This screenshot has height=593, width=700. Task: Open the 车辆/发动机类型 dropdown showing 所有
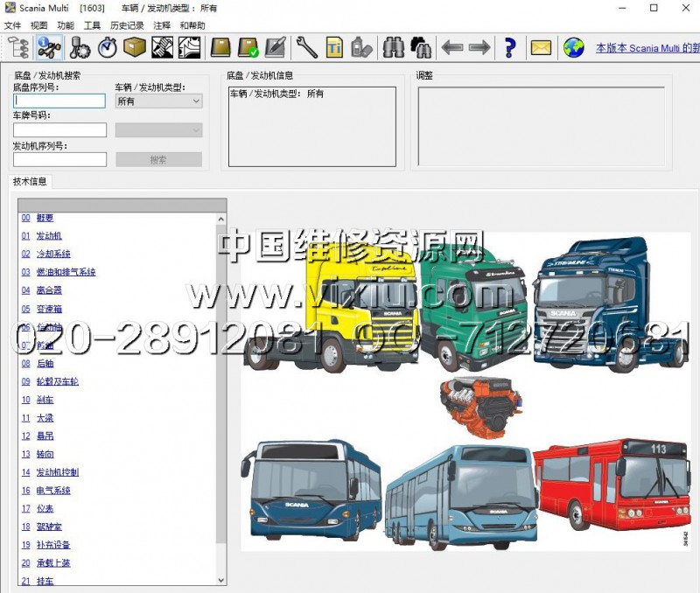(158, 101)
